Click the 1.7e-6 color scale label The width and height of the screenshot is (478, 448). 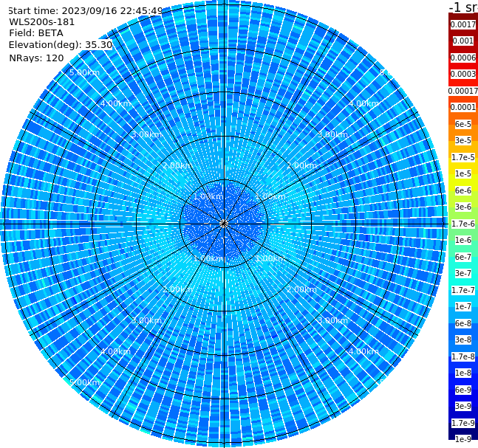tap(463, 224)
